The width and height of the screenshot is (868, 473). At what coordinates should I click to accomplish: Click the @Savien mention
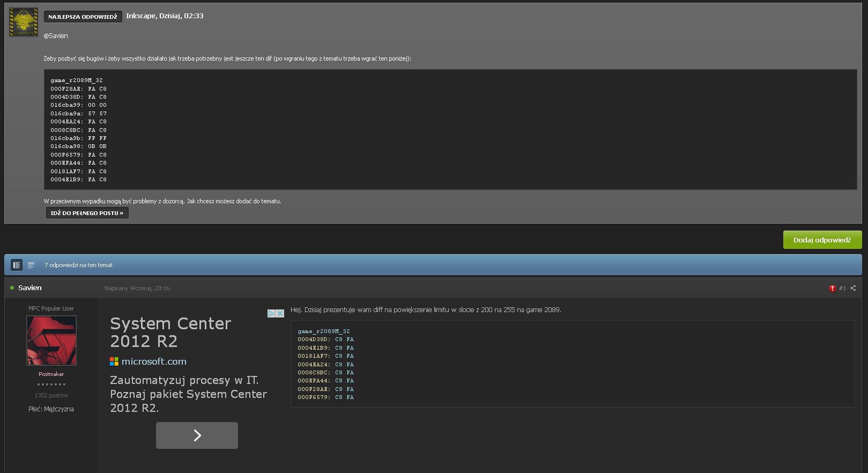pos(56,36)
